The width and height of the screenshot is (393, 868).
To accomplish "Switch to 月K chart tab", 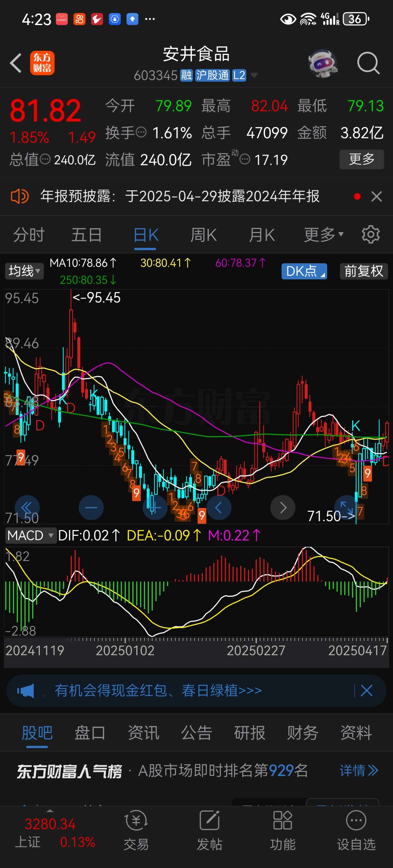I will (262, 235).
